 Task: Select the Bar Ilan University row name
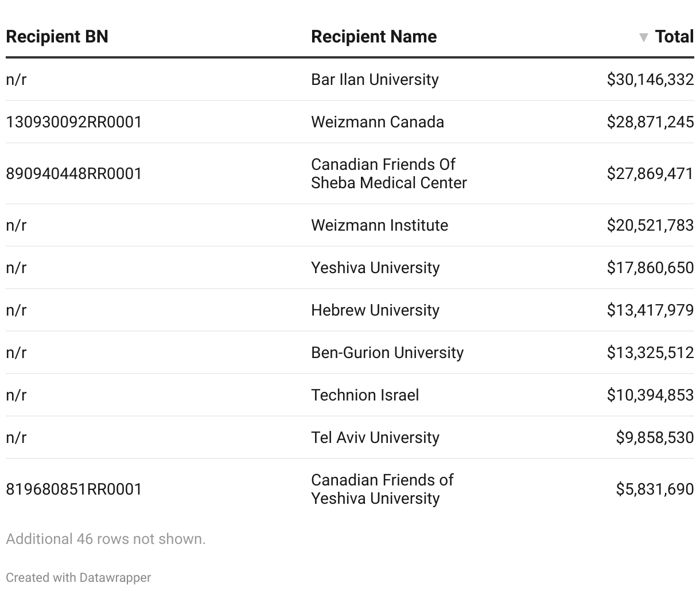point(375,79)
